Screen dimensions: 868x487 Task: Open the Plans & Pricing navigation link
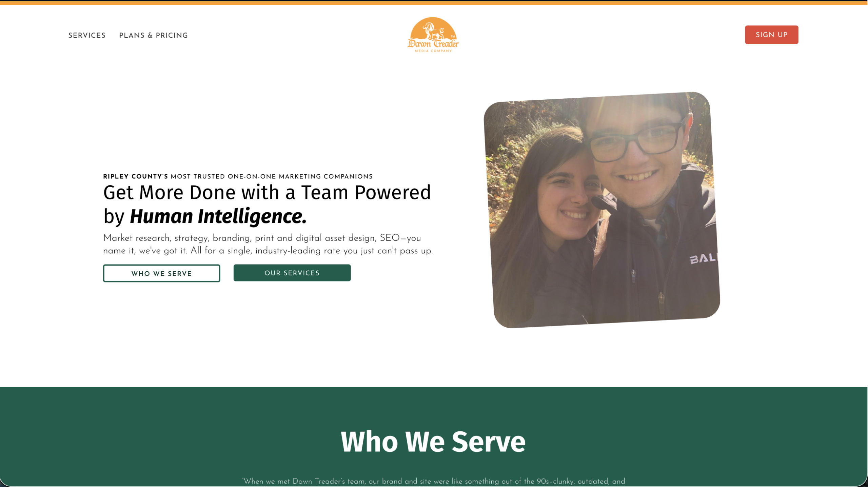153,36
